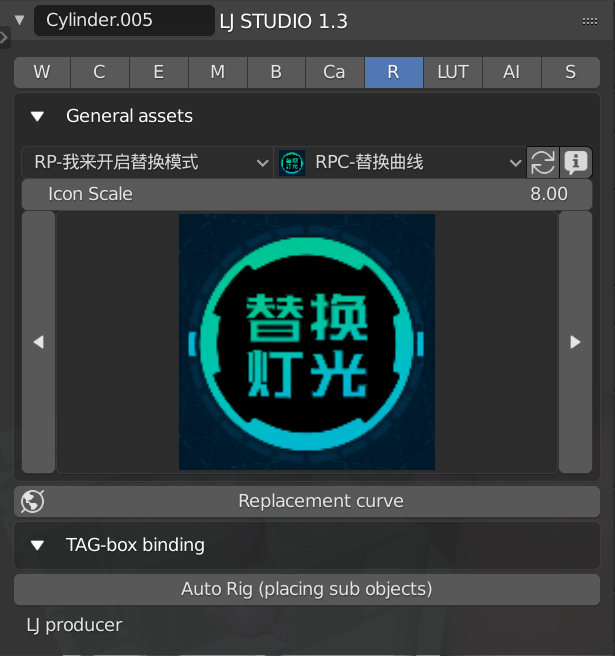Viewport: 615px width, 656px height.
Task: Open the RP-我来开启替换模式 dropdown
Action: coord(147,162)
